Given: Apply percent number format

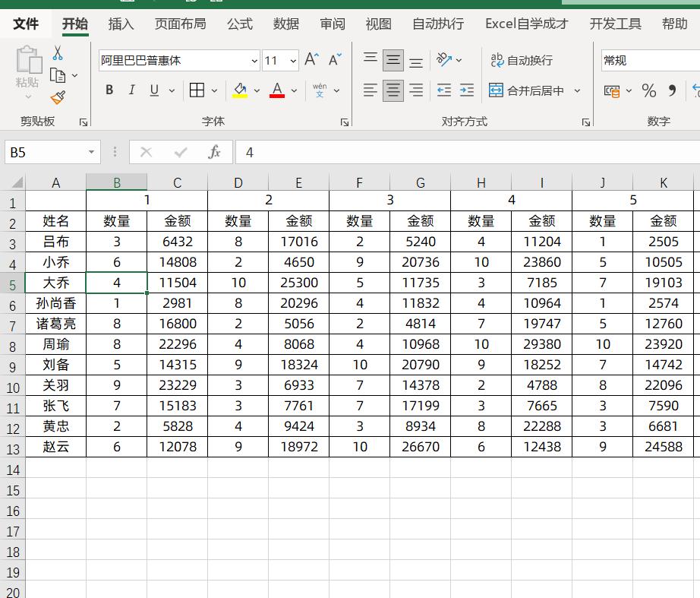Looking at the screenshot, I should click(649, 90).
